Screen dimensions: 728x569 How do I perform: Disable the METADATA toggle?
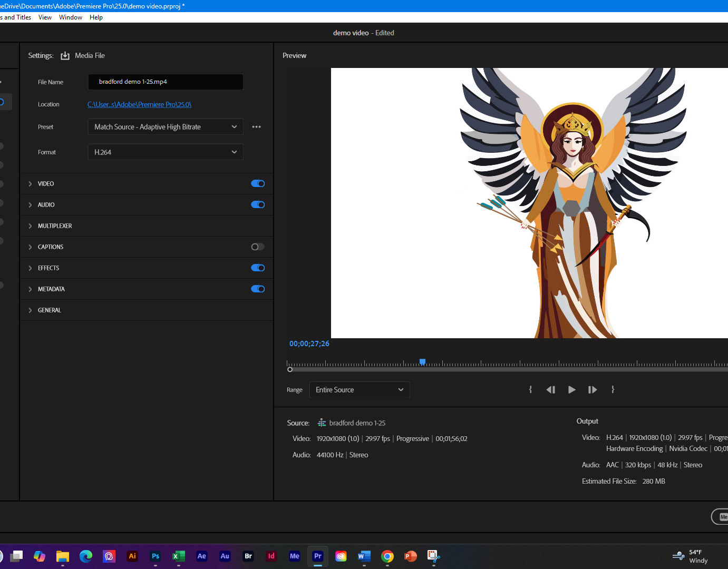[258, 289]
